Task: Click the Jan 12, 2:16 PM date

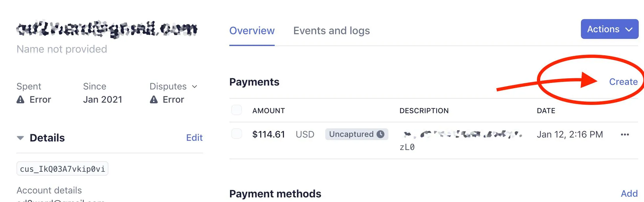Action: [x=570, y=135]
